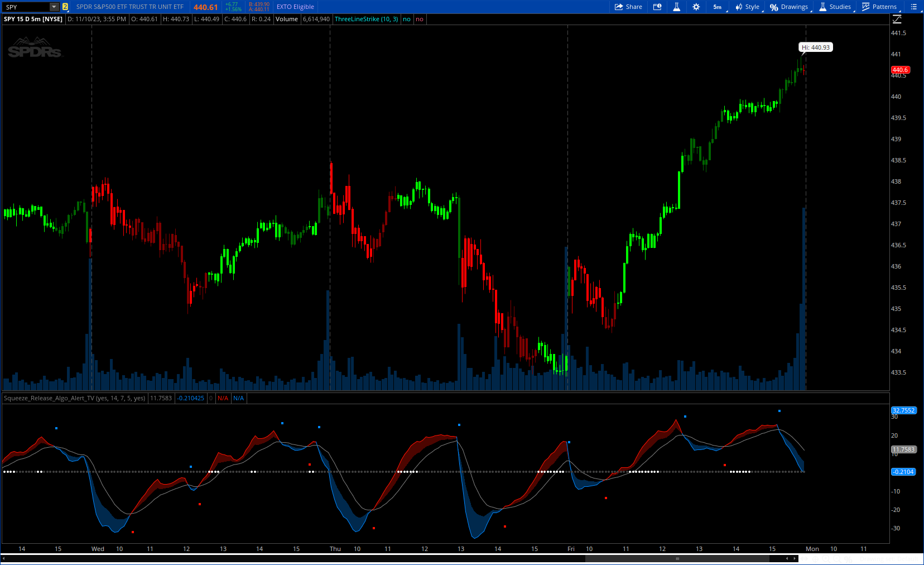The width and height of the screenshot is (924, 565).
Task: Click the SPY 15 D 5m [NYSE] label
Action: (33, 19)
